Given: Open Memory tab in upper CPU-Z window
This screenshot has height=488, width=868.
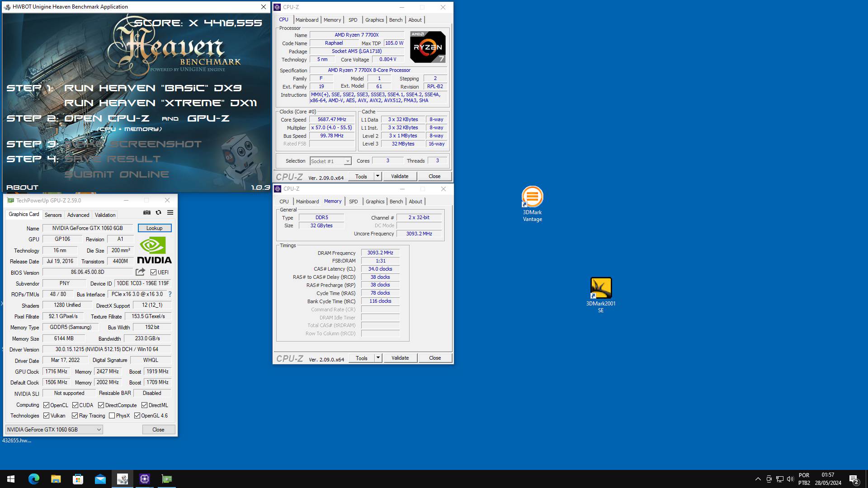Looking at the screenshot, I should click(332, 20).
